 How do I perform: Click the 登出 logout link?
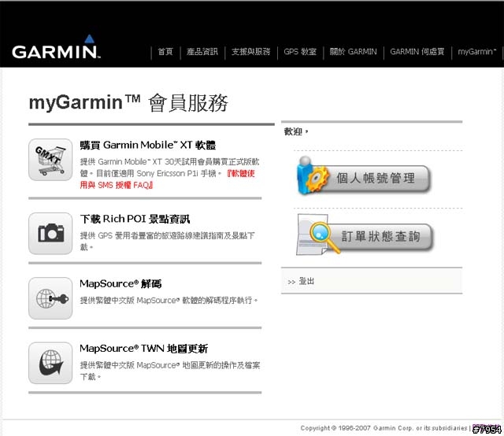[x=306, y=281]
